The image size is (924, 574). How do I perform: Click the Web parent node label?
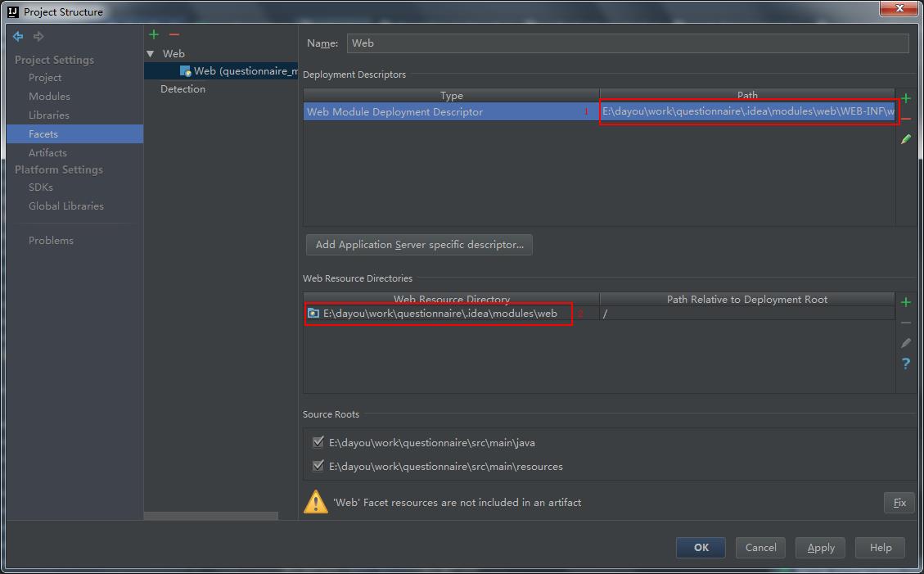(174, 53)
